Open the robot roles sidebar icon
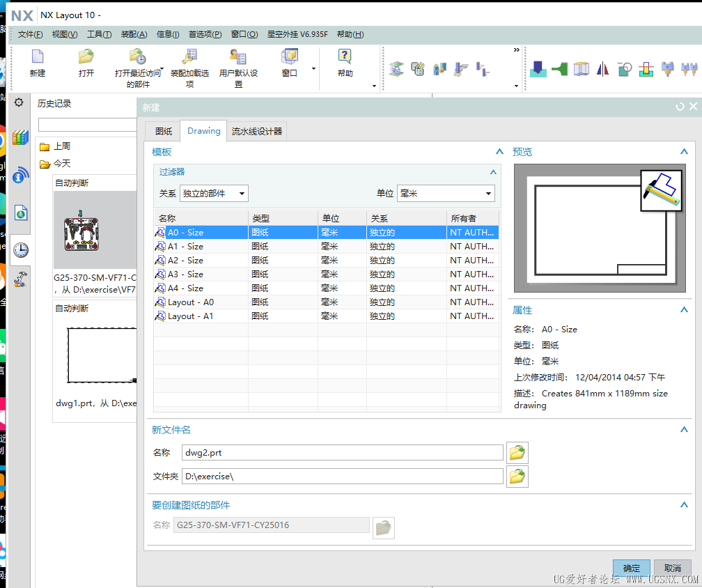This screenshot has width=702, height=588. coord(20,279)
